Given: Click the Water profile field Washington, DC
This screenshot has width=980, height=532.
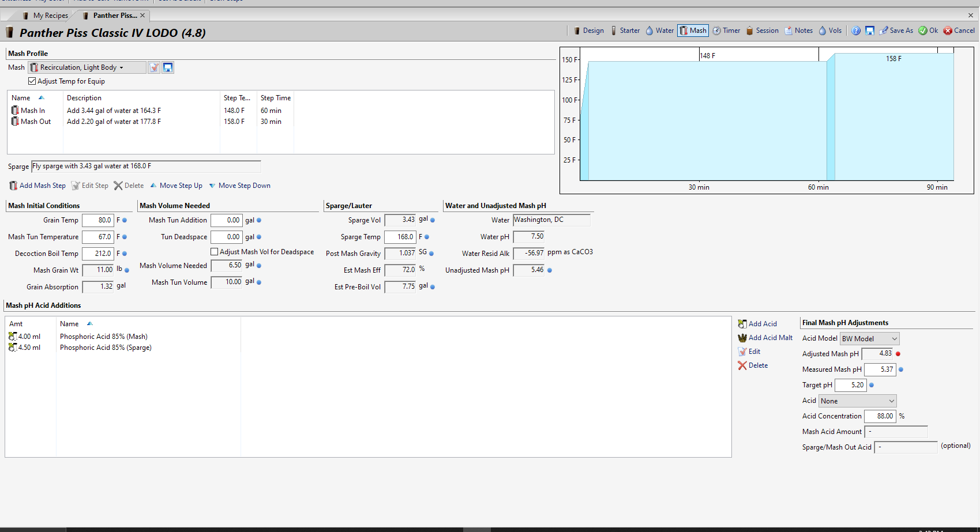Looking at the screenshot, I should 551,220.
